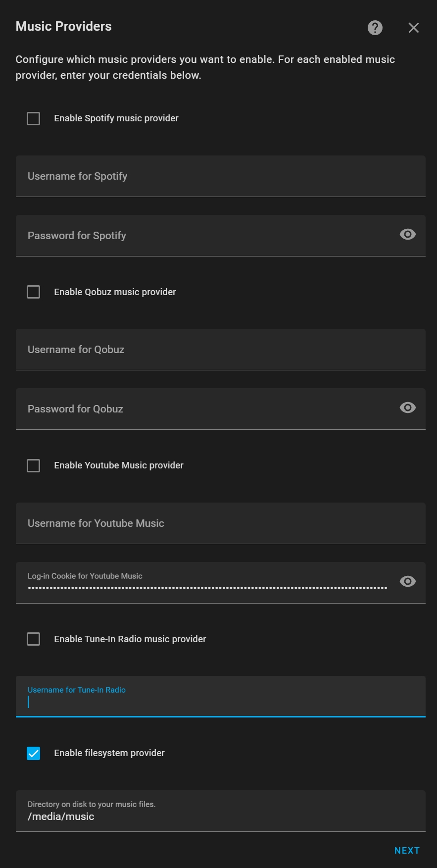Select the /media/music directory path text

tap(61, 816)
